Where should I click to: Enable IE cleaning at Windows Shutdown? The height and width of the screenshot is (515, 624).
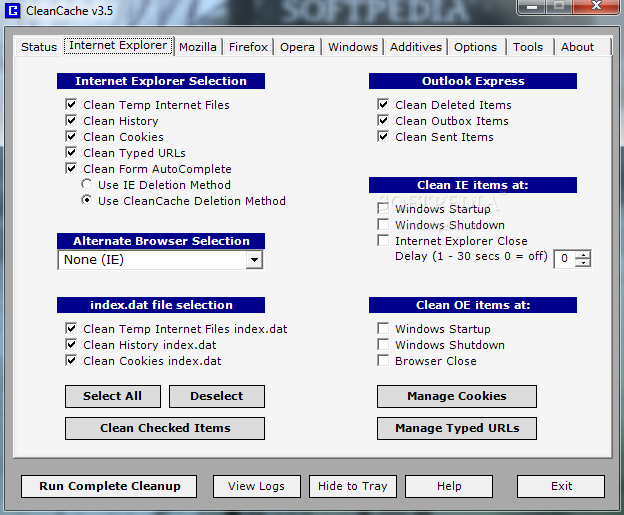pos(383,224)
